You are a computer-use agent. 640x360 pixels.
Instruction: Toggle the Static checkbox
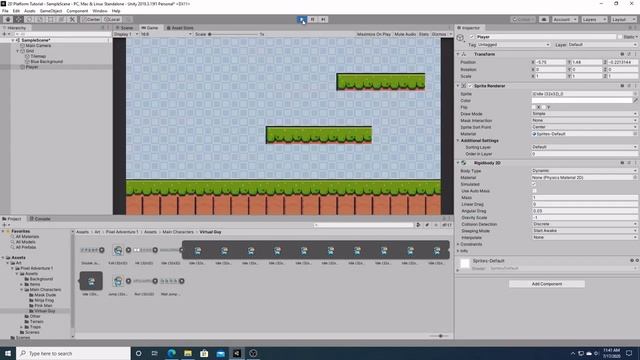click(620, 37)
